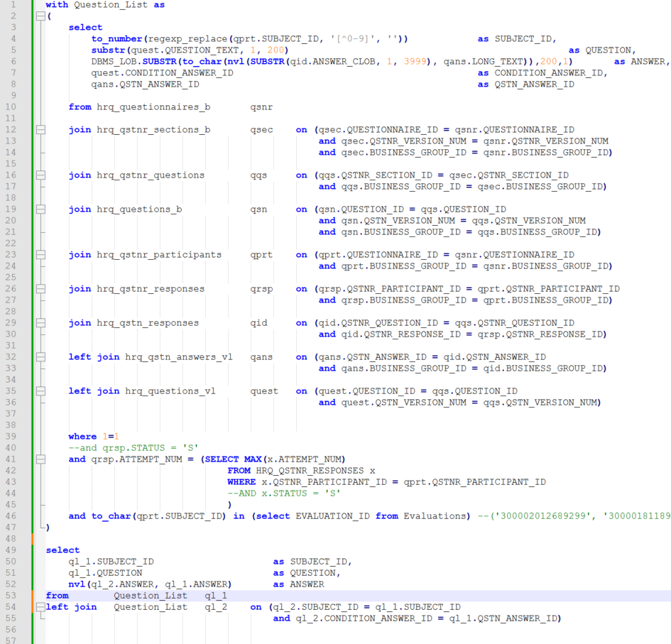Click 'DBMS_LOB' on line 6

[114, 62]
